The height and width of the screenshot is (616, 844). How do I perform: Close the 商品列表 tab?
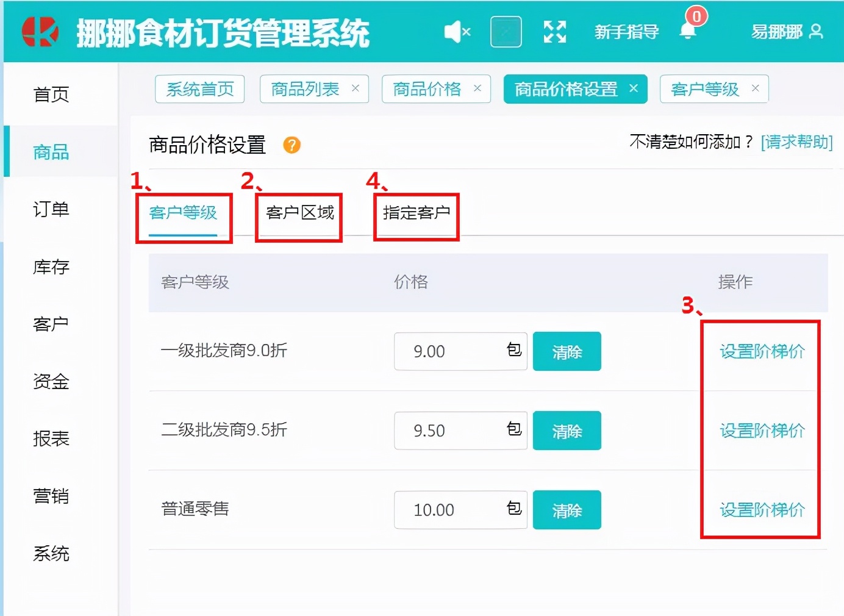[x=356, y=88]
